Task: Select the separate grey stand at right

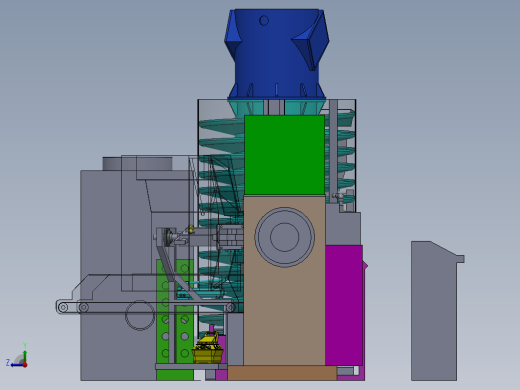Action: coord(434,311)
